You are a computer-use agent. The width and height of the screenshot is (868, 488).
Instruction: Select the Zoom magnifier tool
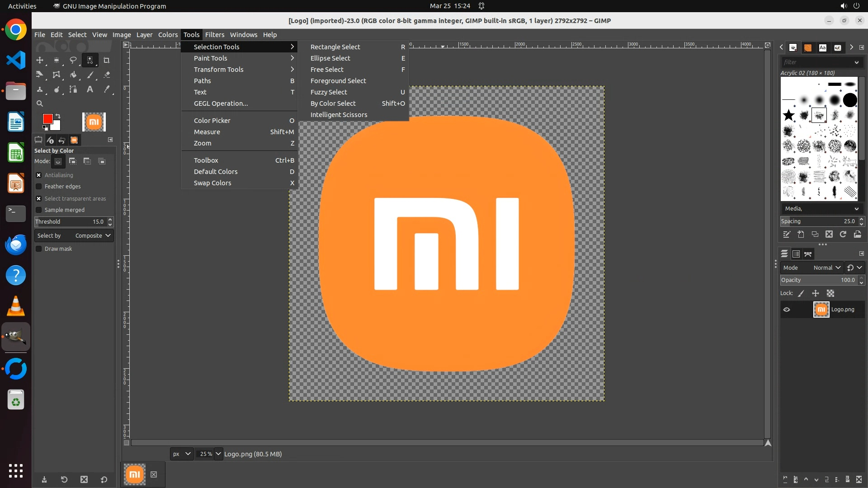pos(40,103)
